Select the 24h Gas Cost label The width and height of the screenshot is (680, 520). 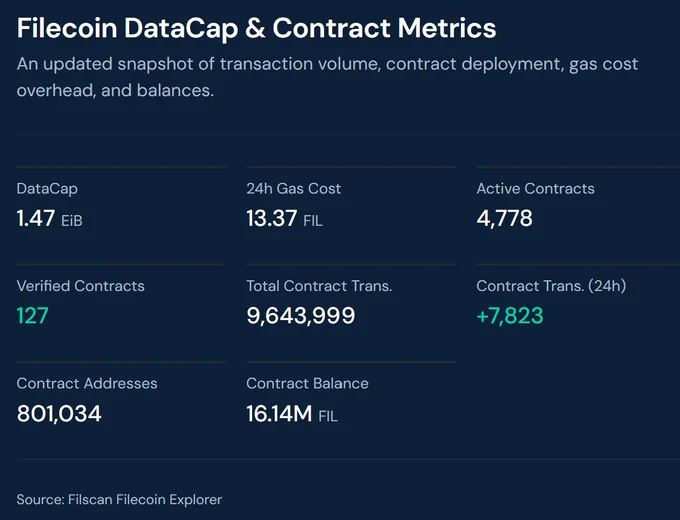click(294, 189)
